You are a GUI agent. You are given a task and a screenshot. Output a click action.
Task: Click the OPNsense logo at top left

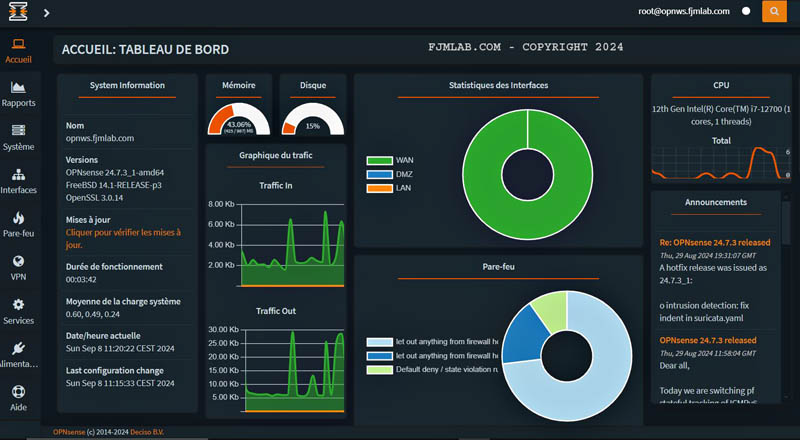[17, 12]
